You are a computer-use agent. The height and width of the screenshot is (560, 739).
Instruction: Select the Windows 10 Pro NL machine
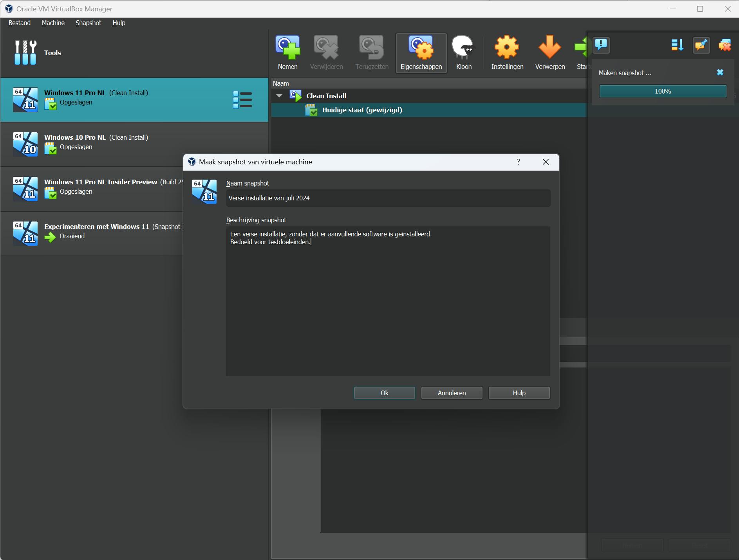tap(134, 144)
